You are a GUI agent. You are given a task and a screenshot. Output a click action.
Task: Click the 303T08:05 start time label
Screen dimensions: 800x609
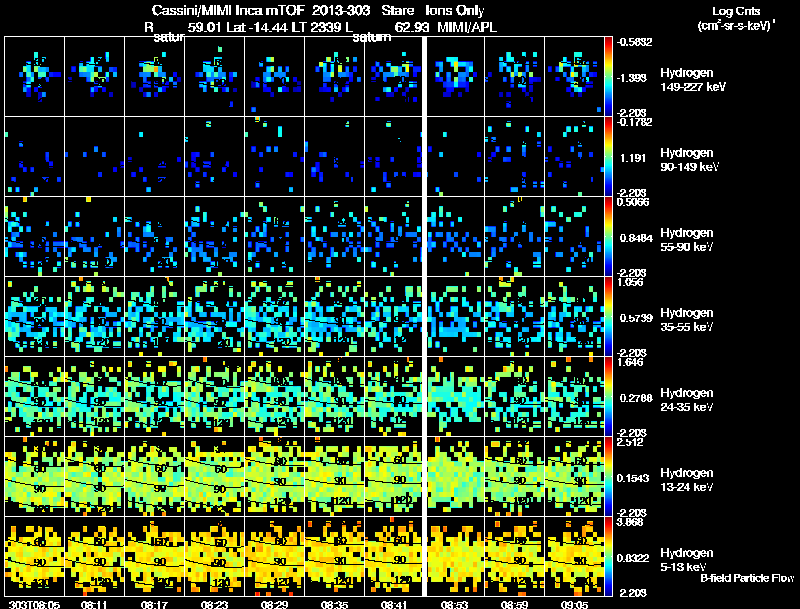click(34, 605)
